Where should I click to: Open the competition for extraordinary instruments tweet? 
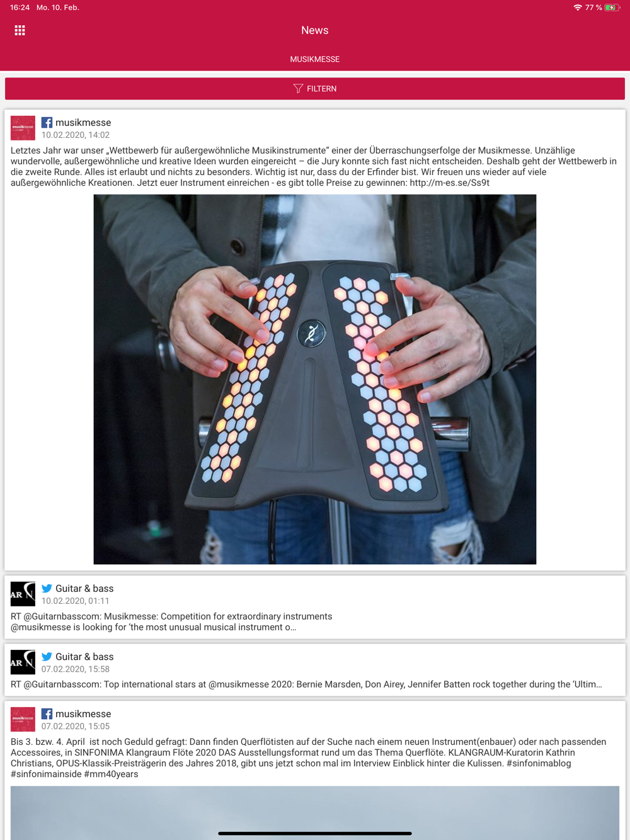171,621
